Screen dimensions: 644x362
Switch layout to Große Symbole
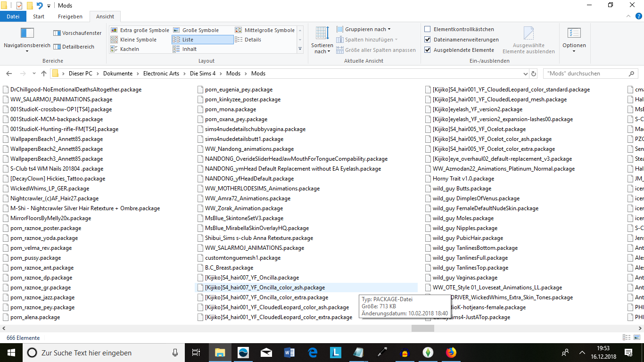click(196, 30)
